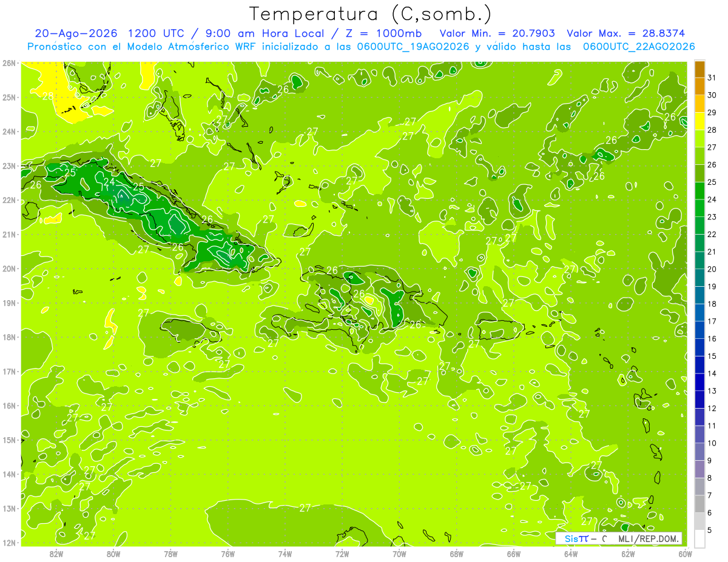Click the 30 label on color scale
The height and width of the screenshot is (562, 728).
(712, 95)
